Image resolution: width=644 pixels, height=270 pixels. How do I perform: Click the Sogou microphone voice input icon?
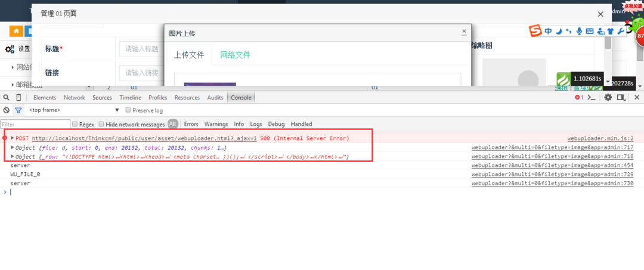[579, 31]
